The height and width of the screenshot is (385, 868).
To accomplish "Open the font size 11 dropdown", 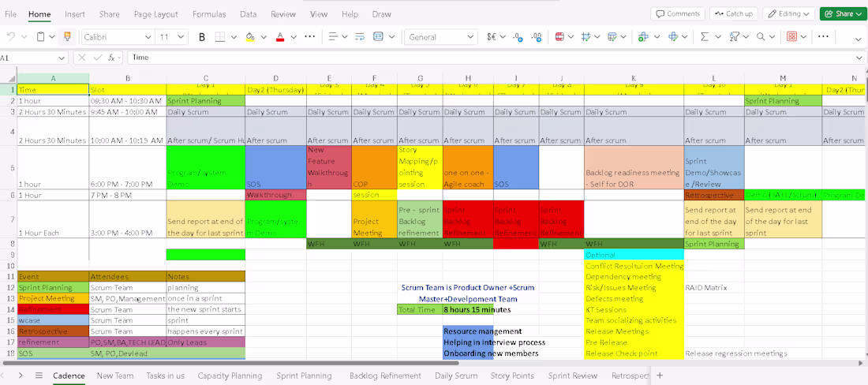I will (x=181, y=37).
